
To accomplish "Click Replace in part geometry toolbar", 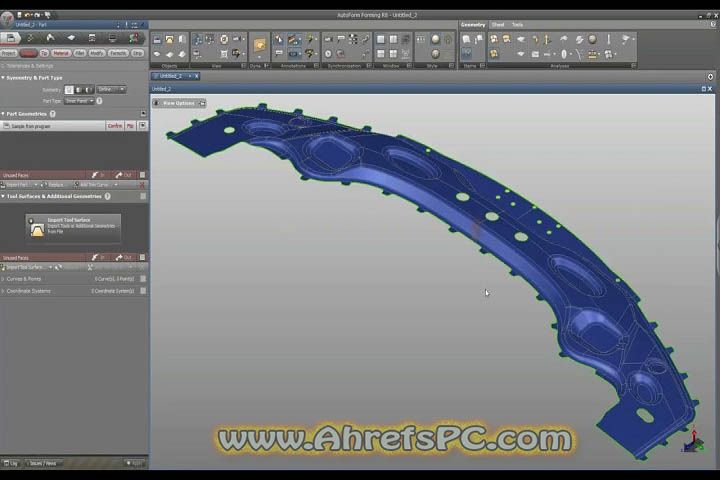I will click(x=52, y=185).
